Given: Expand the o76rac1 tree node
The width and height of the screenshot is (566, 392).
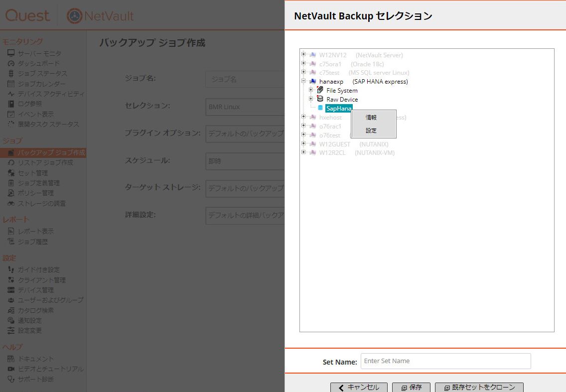Looking at the screenshot, I should pyautogui.click(x=303, y=126).
